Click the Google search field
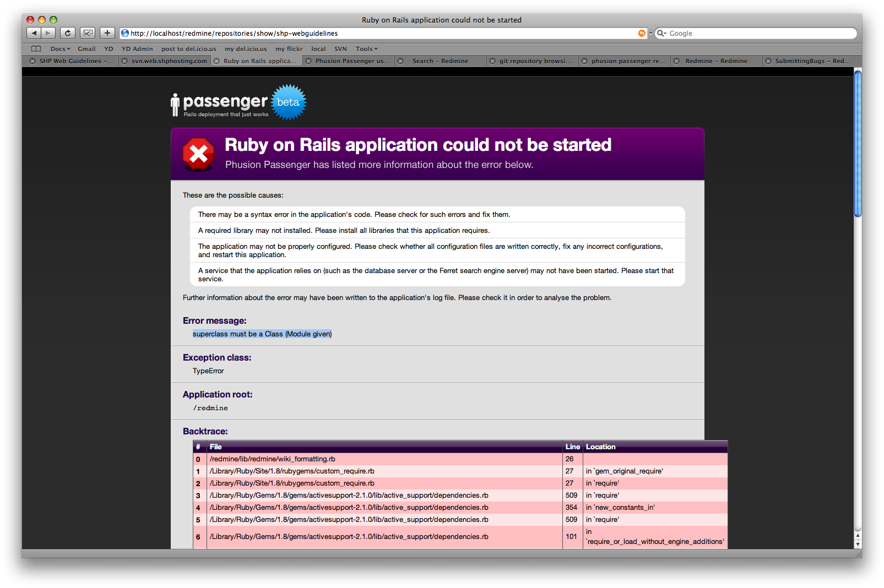Screen dimensions: 884x588 click(756, 33)
